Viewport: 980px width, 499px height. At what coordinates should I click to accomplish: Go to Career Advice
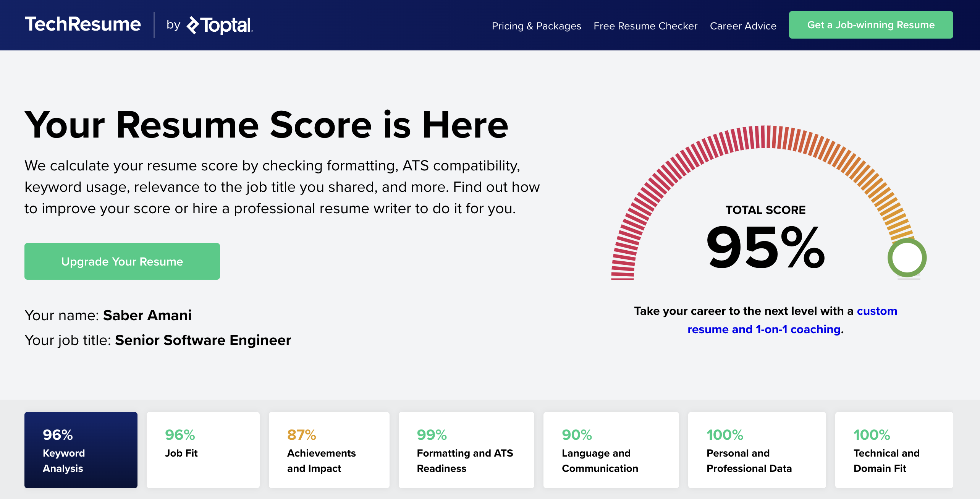tap(743, 26)
